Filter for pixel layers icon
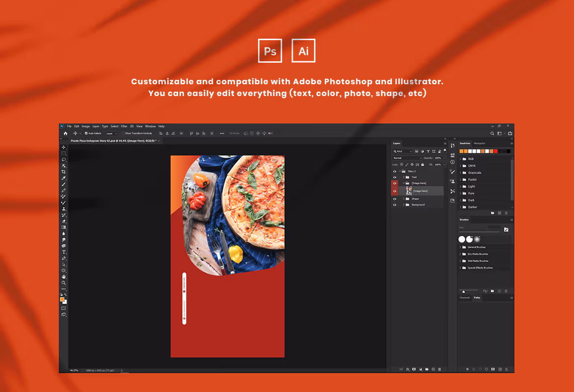This screenshot has height=392, width=574. (417, 151)
